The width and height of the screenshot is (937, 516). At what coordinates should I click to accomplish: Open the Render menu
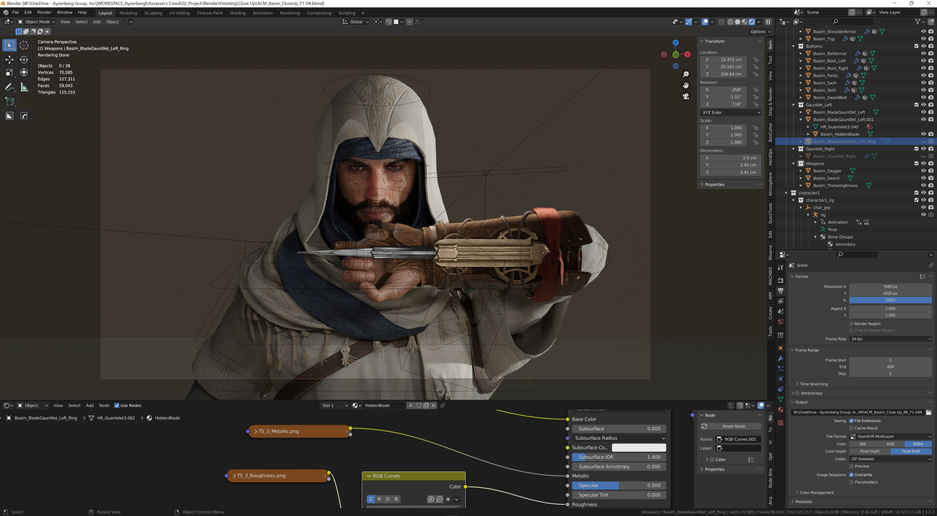coord(44,13)
